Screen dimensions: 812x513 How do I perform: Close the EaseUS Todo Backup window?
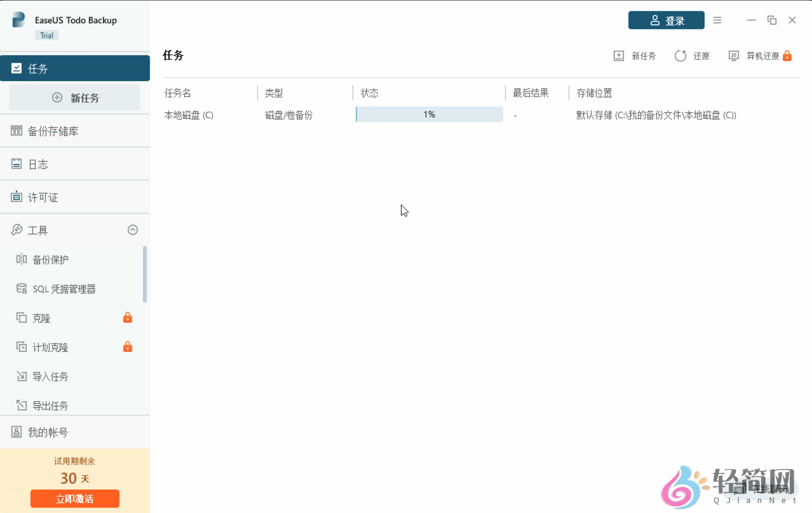point(793,20)
